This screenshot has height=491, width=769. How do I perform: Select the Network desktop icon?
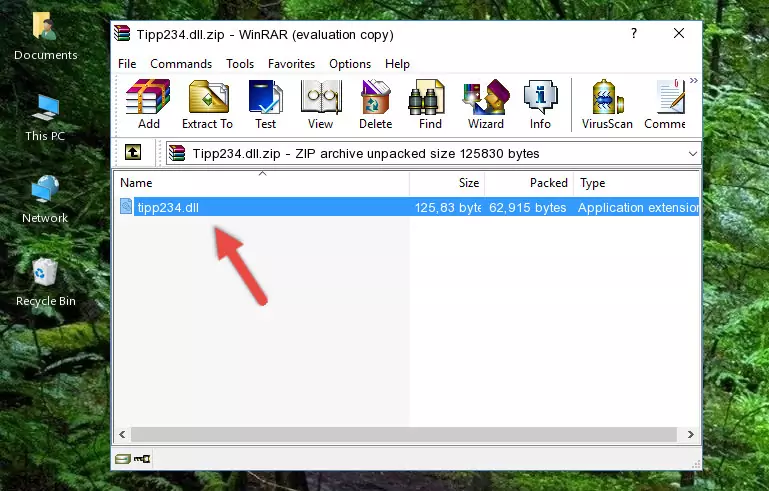(45, 200)
